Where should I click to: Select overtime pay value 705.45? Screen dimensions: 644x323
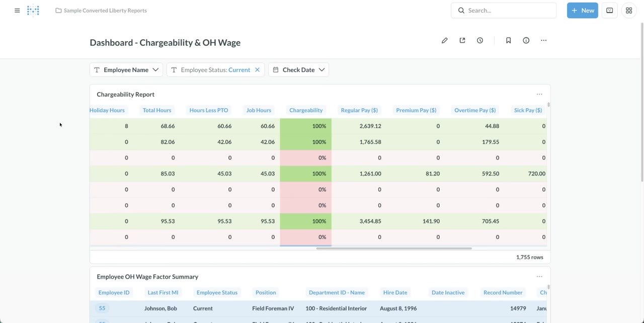coord(490,221)
